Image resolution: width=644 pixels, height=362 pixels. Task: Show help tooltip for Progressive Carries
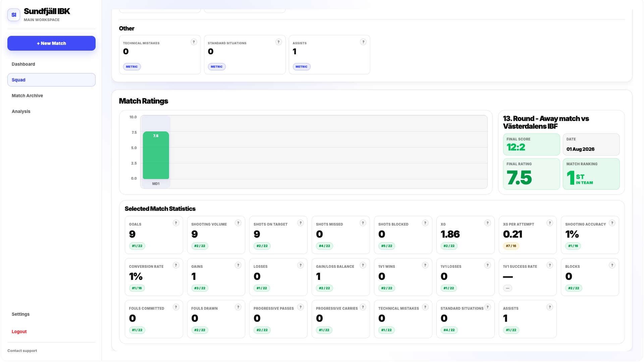click(x=363, y=307)
